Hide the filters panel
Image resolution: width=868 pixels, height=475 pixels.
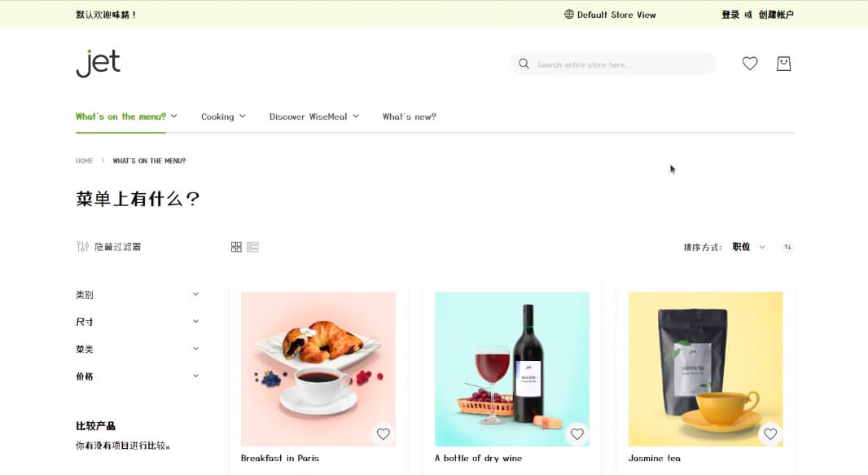point(109,247)
